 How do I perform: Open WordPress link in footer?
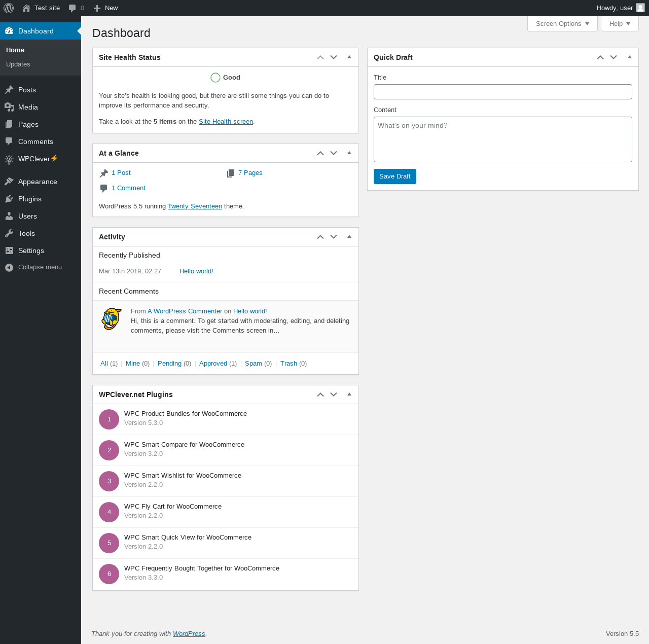point(189,634)
